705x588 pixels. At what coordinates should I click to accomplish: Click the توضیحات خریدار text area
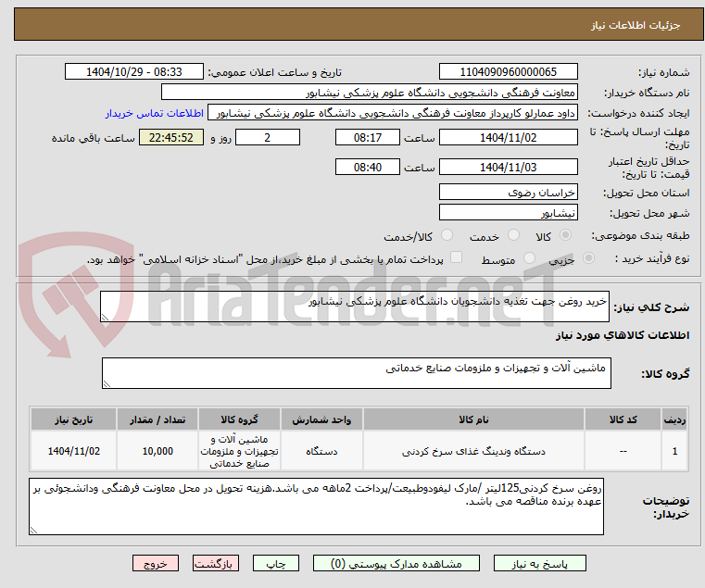tap(316, 507)
